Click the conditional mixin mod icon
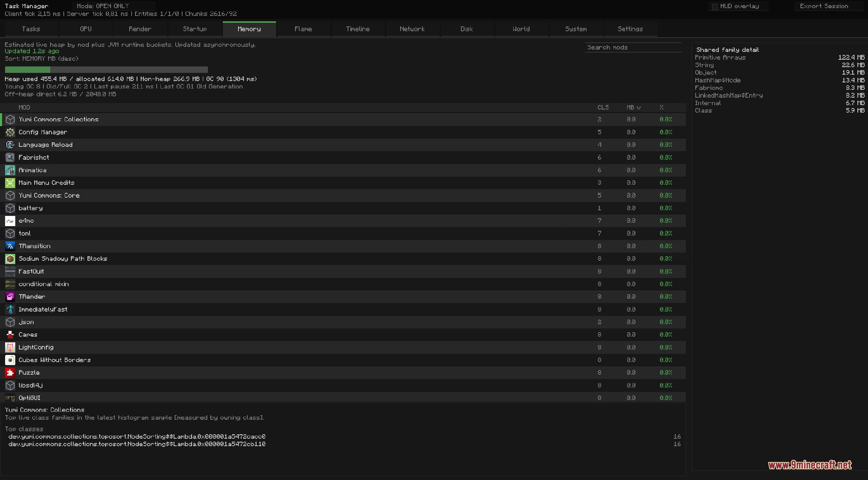Viewport: 868px width, 480px height. [x=10, y=284]
